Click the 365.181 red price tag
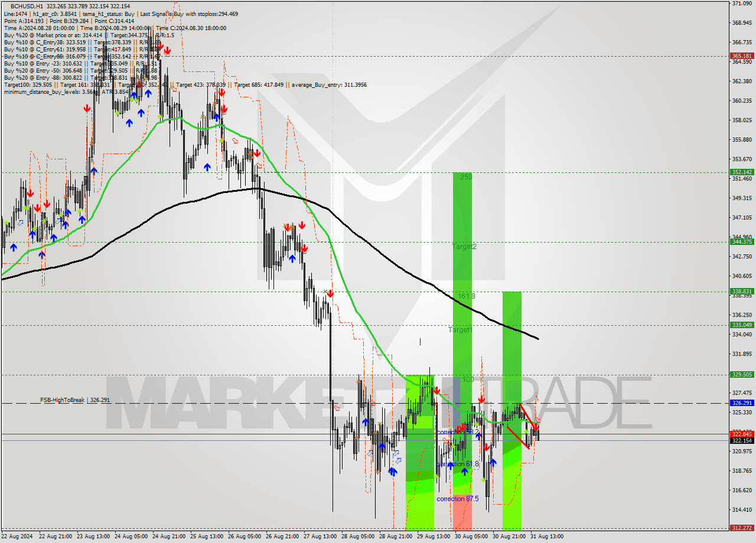The height and width of the screenshot is (543, 756). [741, 55]
